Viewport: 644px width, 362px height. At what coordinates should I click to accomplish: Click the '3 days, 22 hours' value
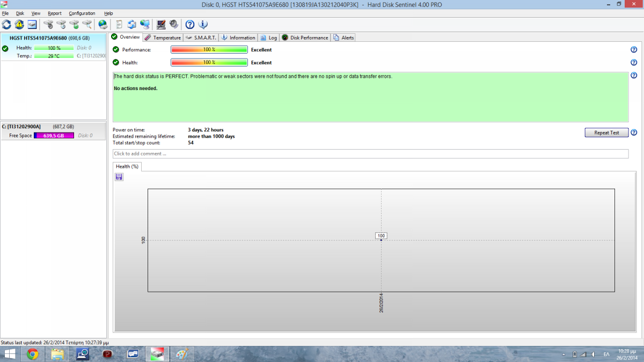206,130
